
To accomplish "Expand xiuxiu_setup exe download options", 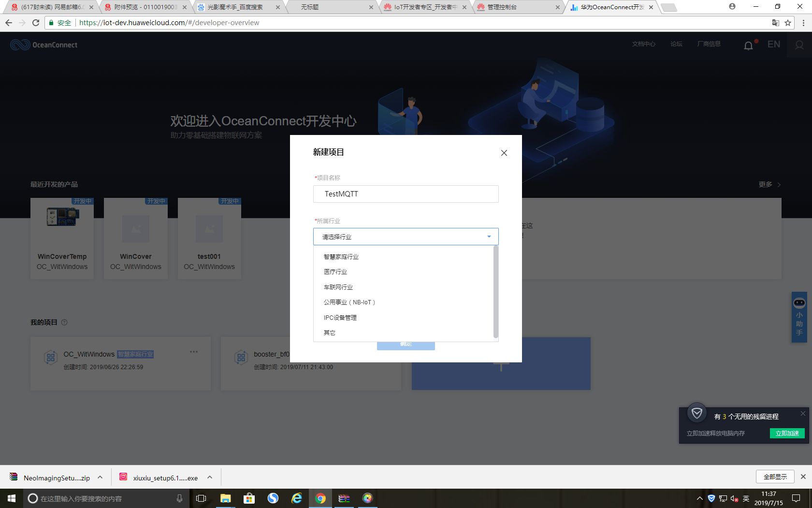I will coord(210,478).
